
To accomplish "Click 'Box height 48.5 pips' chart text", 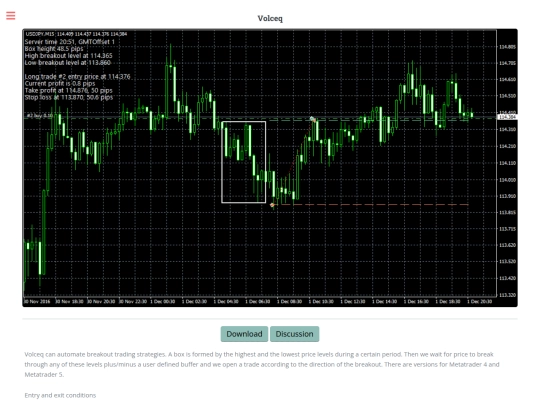I will (54, 49).
